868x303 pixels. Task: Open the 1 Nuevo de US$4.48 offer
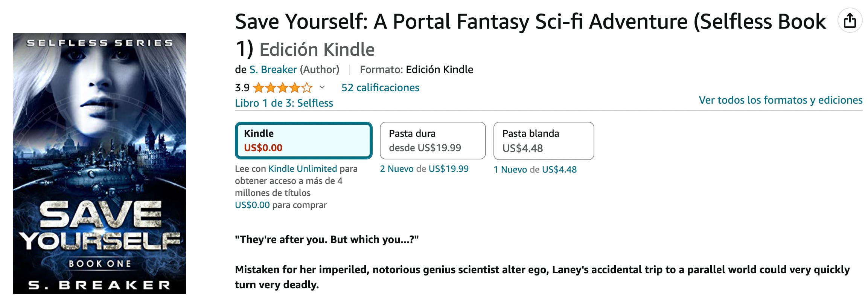click(x=535, y=170)
